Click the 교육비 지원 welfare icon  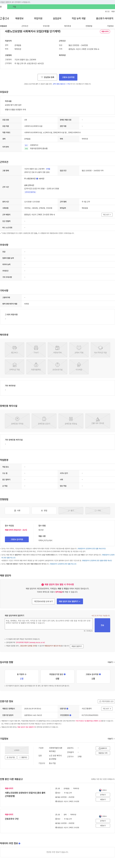coord(79,350)
